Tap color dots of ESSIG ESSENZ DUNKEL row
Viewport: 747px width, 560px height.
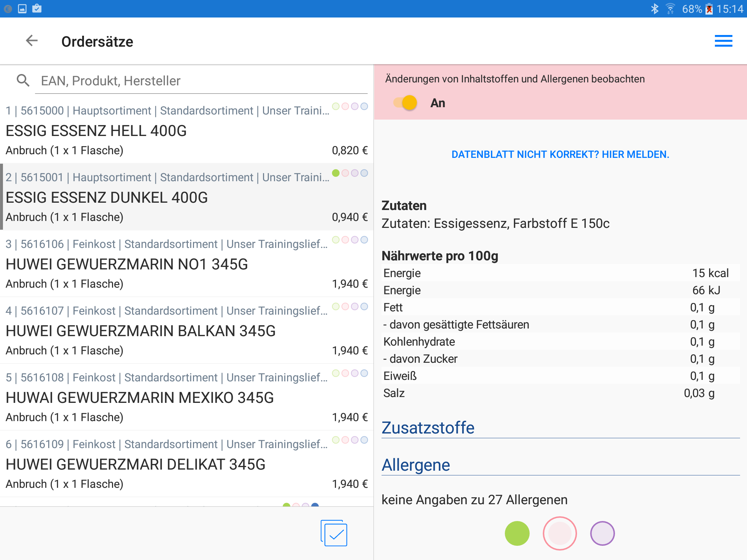[x=350, y=173]
